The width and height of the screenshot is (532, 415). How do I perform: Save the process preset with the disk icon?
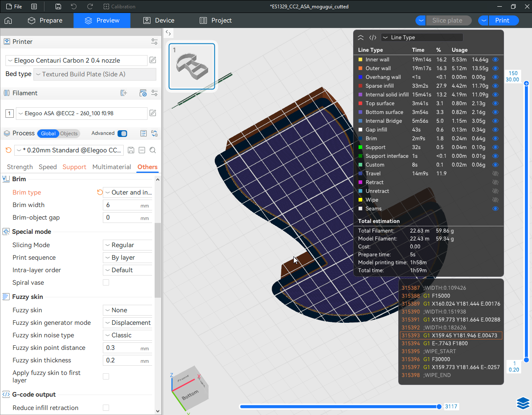(x=131, y=150)
